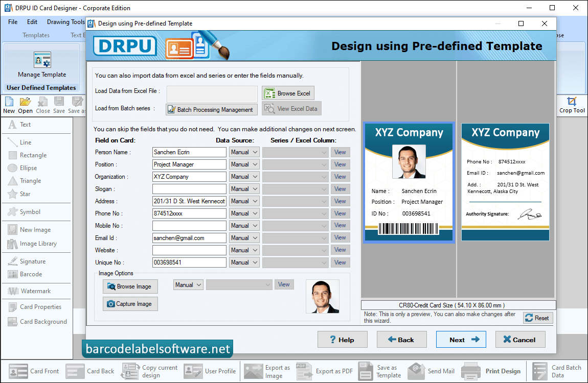The image size is (588, 383).
Task: Open Unique No data source dropdown
Action: [244, 262]
